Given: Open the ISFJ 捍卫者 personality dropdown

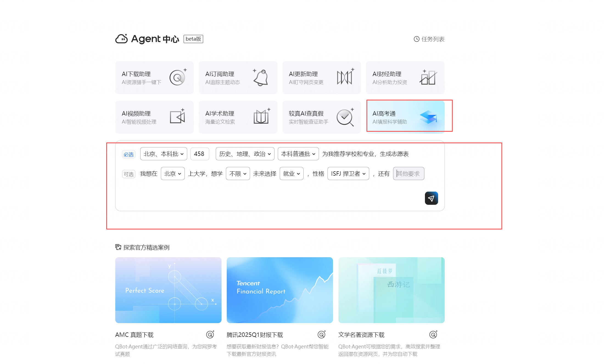Looking at the screenshot, I should pyautogui.click(x=348, y=173).
